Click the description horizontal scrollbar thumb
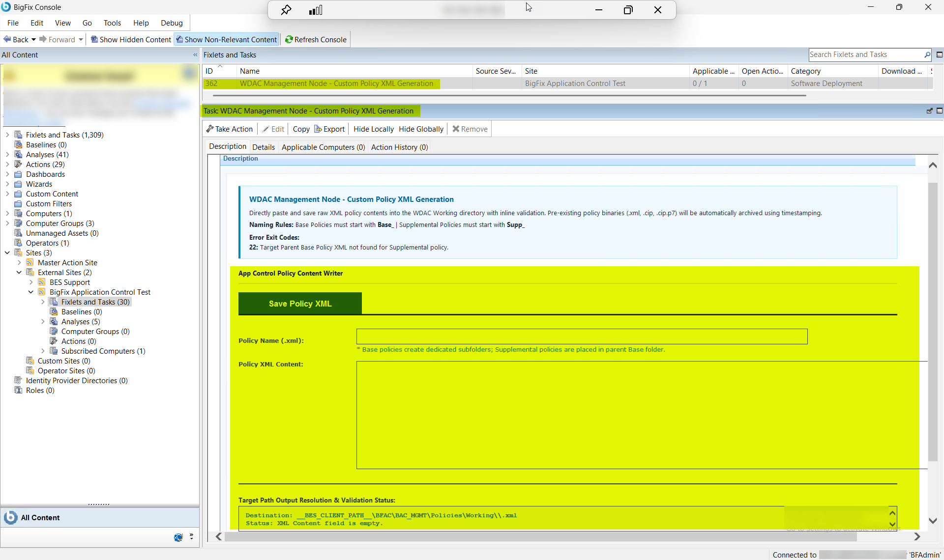 pos(541,536)
